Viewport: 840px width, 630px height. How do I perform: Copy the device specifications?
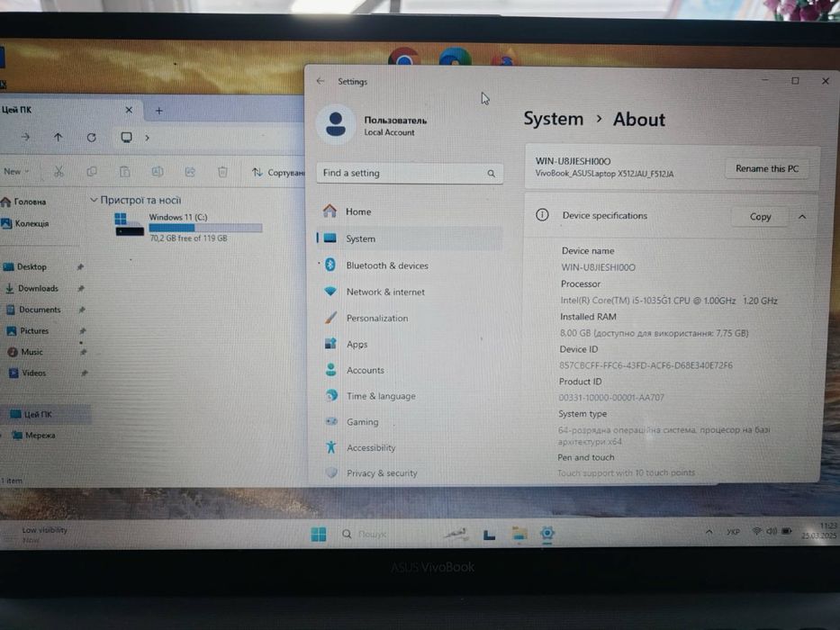[x=760, y=216]
